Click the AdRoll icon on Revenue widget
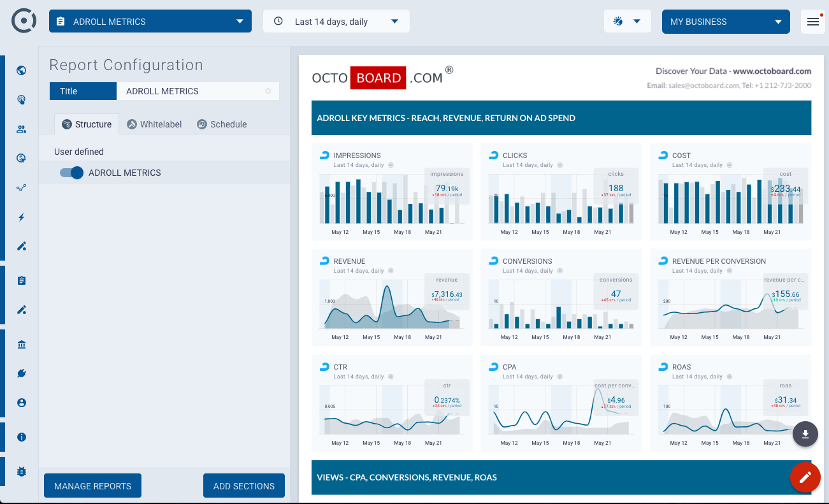 (324, 261)
